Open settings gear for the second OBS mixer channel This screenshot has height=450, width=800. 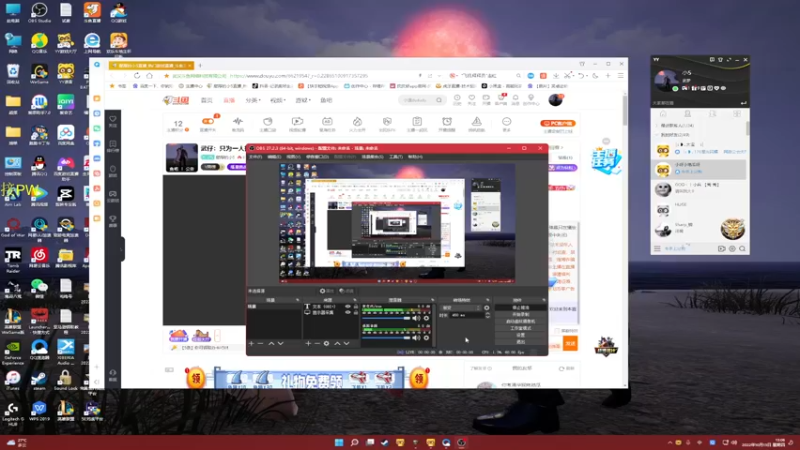click(x=427, y=337)
